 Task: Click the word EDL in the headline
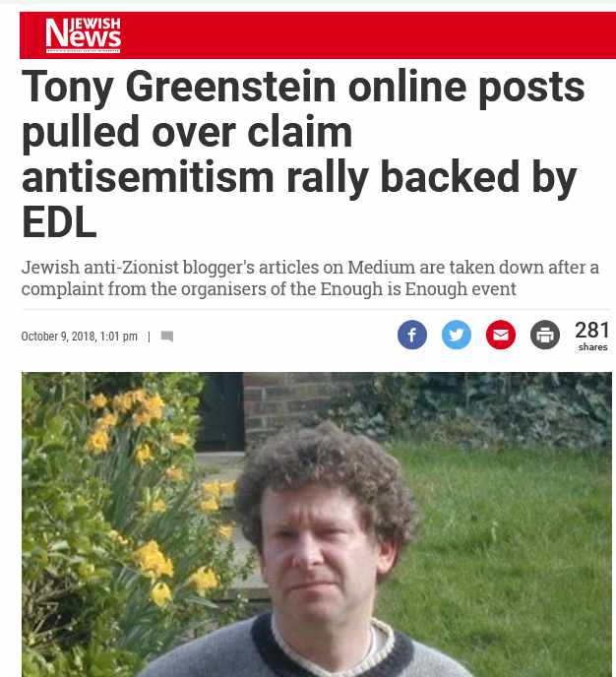(x=59, y=222)
